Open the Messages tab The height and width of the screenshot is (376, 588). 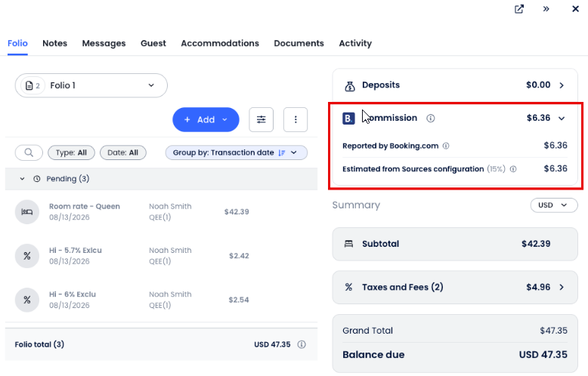point(104,44)
